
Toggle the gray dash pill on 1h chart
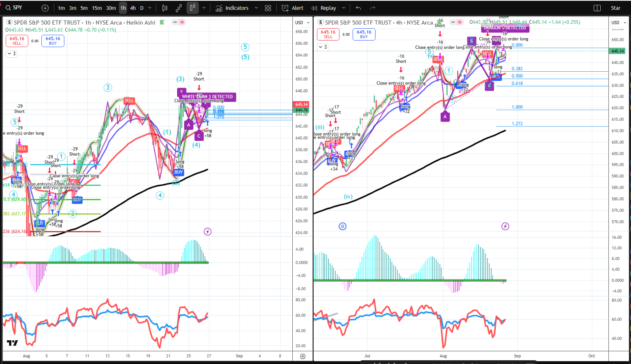pyautogui.click(x=175, y=22)
